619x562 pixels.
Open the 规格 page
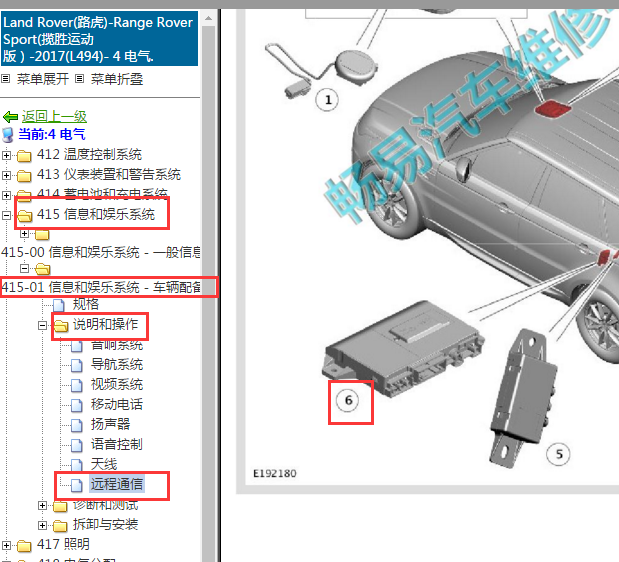(86, 304)
